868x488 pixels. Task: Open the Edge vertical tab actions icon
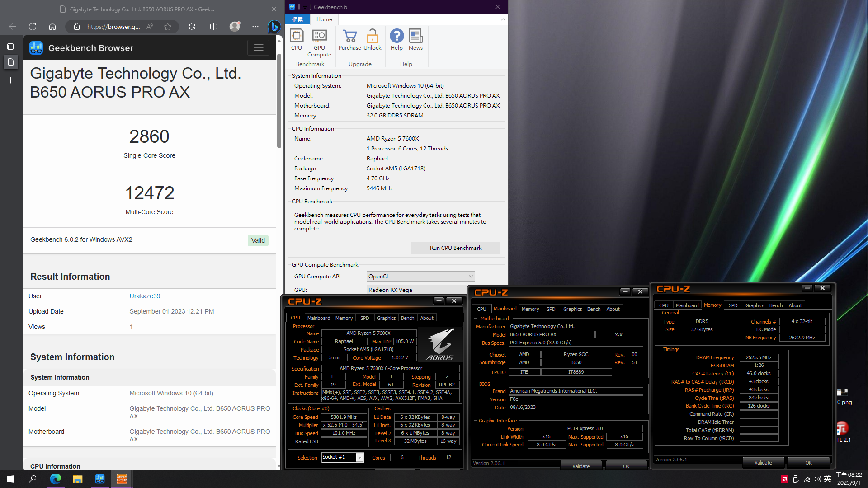click(10, 47)
